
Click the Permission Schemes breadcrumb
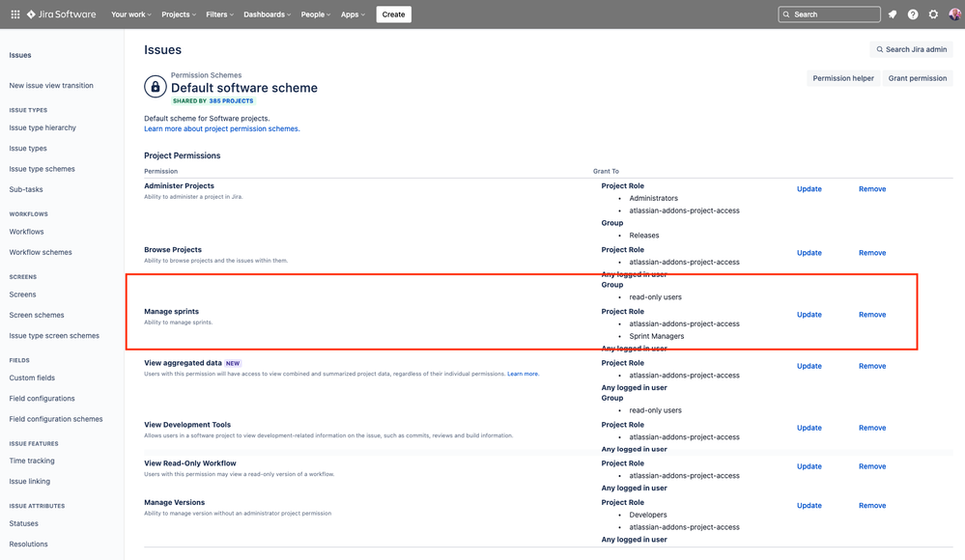coord(206,75)
